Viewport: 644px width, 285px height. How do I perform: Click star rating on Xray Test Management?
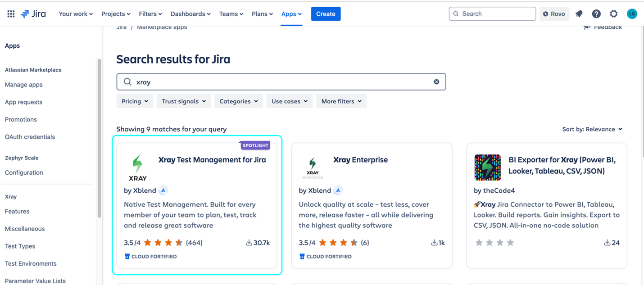163,243
